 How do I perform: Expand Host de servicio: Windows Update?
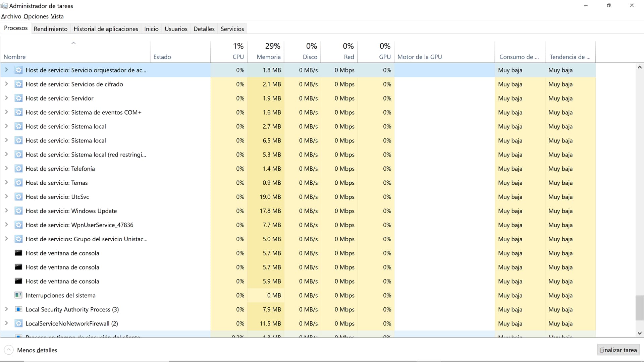pos(6,210)
